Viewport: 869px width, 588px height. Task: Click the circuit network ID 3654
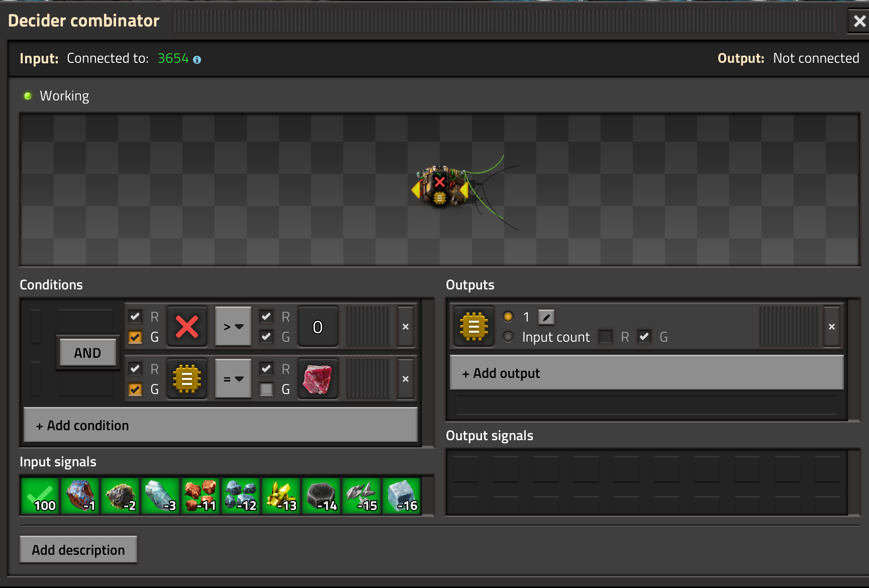tap(173, 59)
